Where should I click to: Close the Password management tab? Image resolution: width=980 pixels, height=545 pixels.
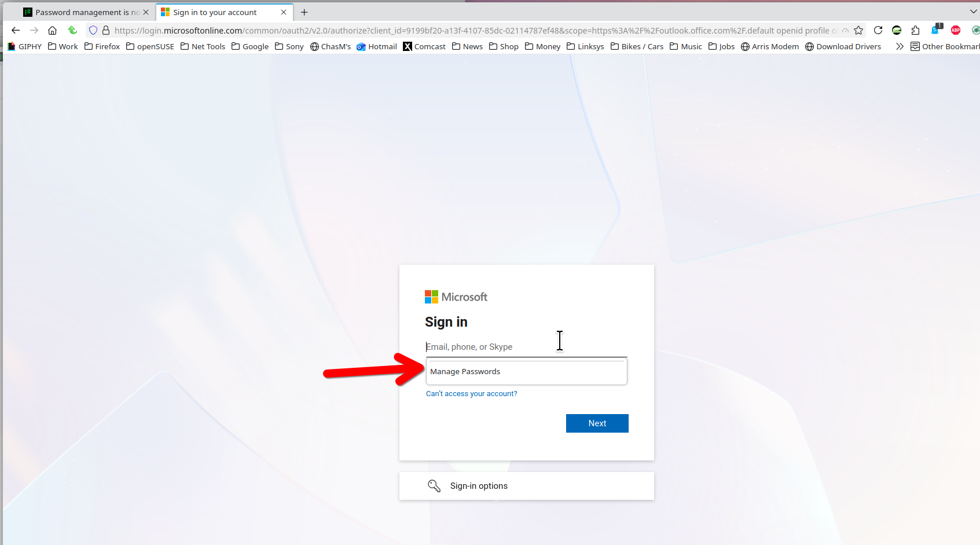click(146, 12)
